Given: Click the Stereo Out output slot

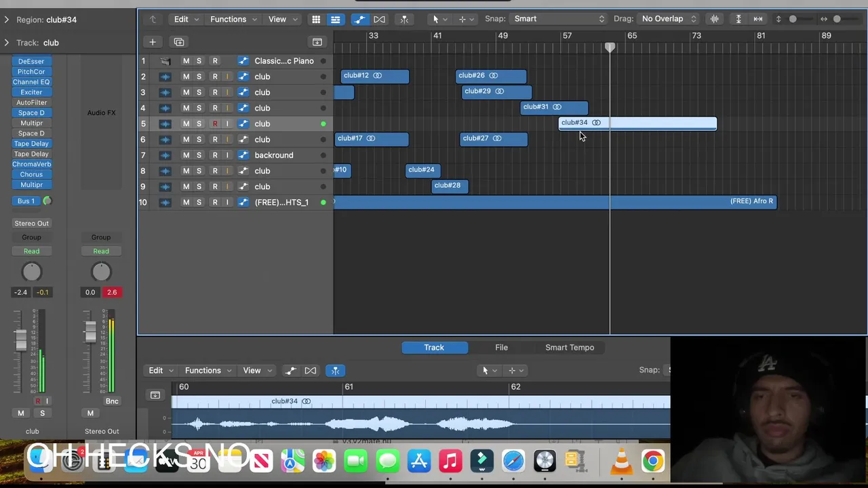Looking at the screenshot, I should click(x=31, y=223).
